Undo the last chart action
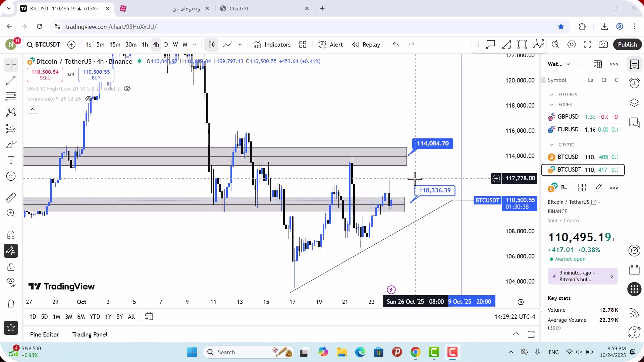Image resolution: width=644 pixels, height=362 pixels. point(396,45)
